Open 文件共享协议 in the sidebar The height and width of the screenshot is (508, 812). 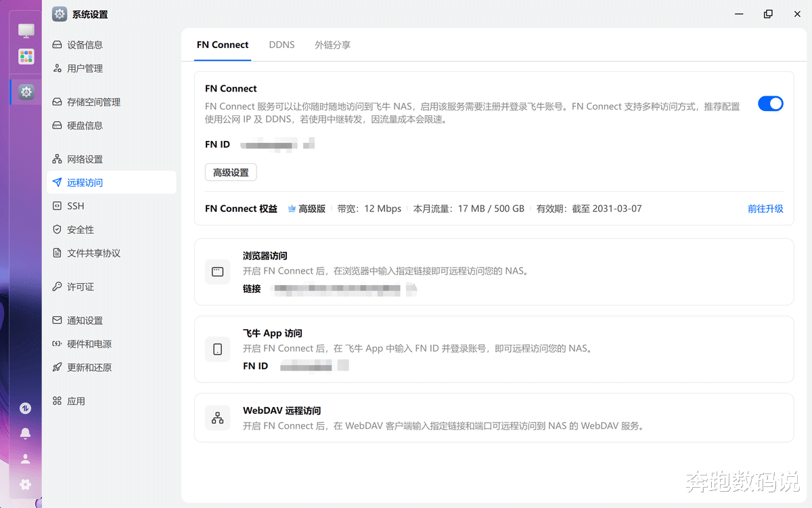(112, 253)
